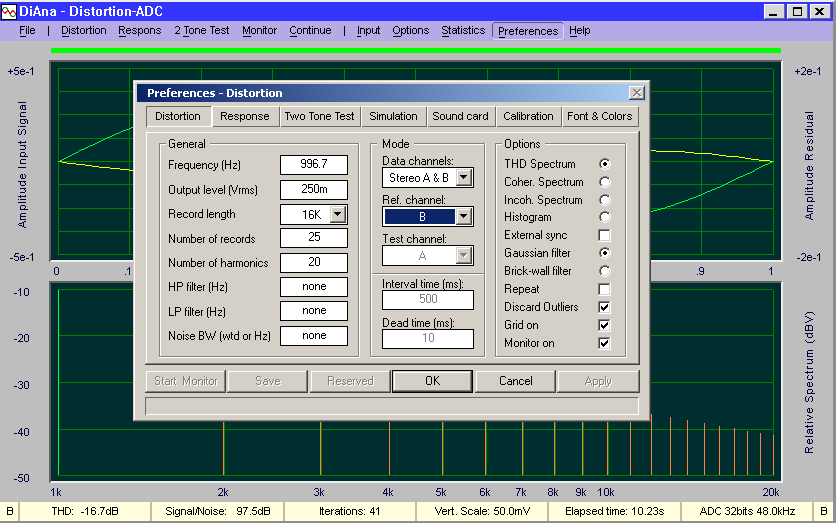The image size is (836, 523).
Task: Open the Ref. channel dropdown
Action: tap(464, 216)
